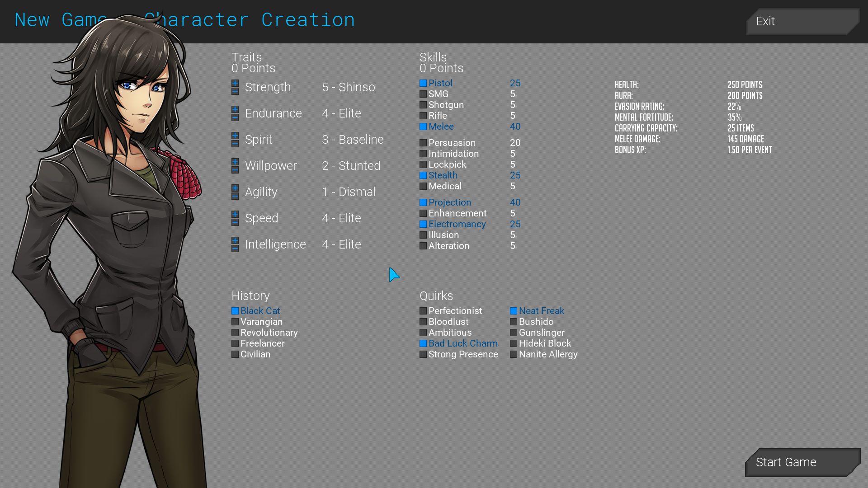
Task: Tick the Ambitious quirk checkbox
Action: (423, 333)
